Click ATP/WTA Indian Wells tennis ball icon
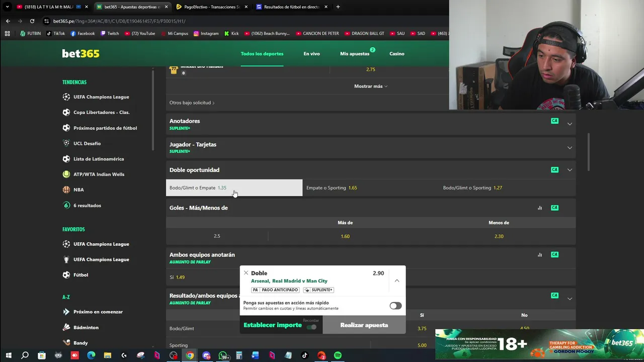 tap(66, 174)
